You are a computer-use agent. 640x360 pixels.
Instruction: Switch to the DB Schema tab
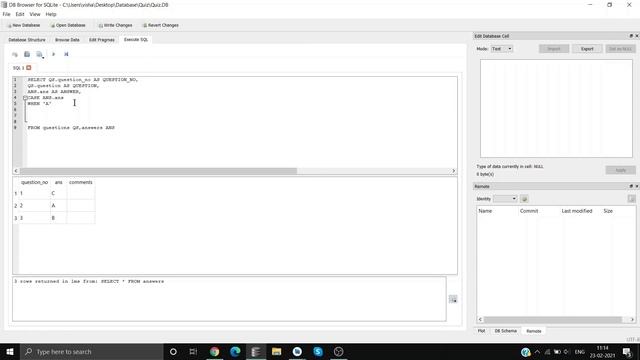(x=506, y=331)
